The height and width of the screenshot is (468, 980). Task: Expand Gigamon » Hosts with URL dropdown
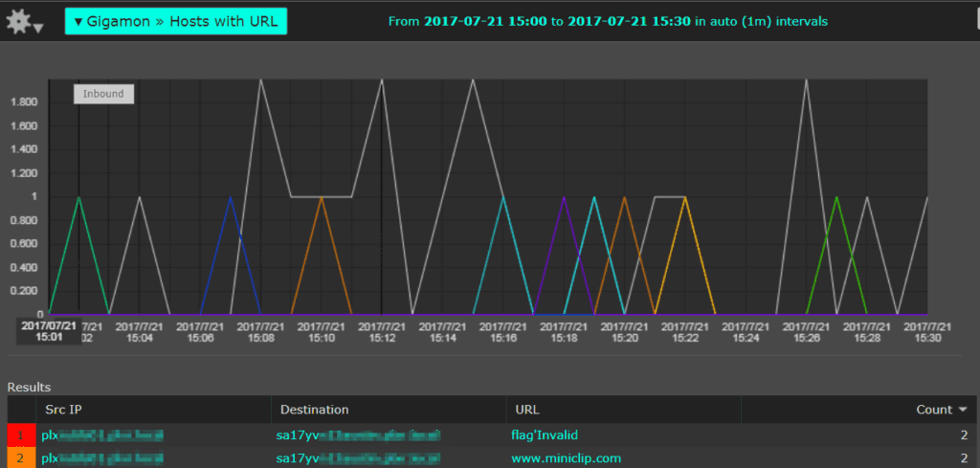(x=176, y=21)
